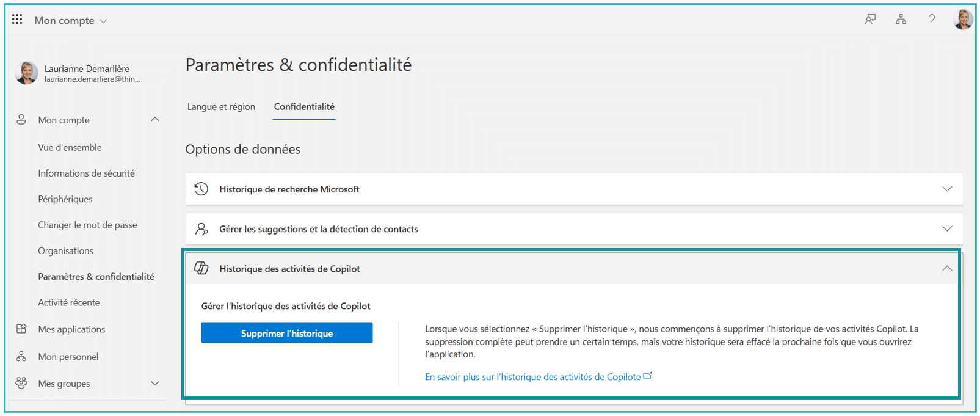The image size is (980, 416).
Task: Click the Supprimer l'historique button
Action: pyautogui.click(x=287, y=333)
